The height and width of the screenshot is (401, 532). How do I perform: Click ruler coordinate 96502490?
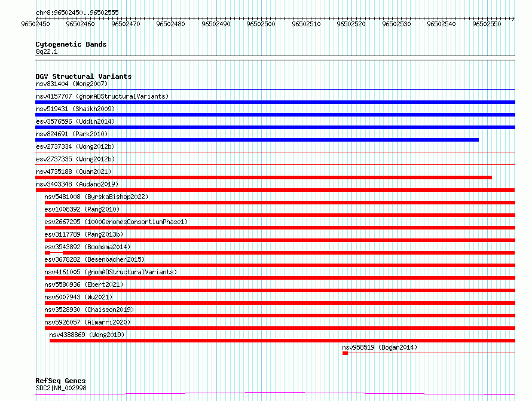[216, 24]
